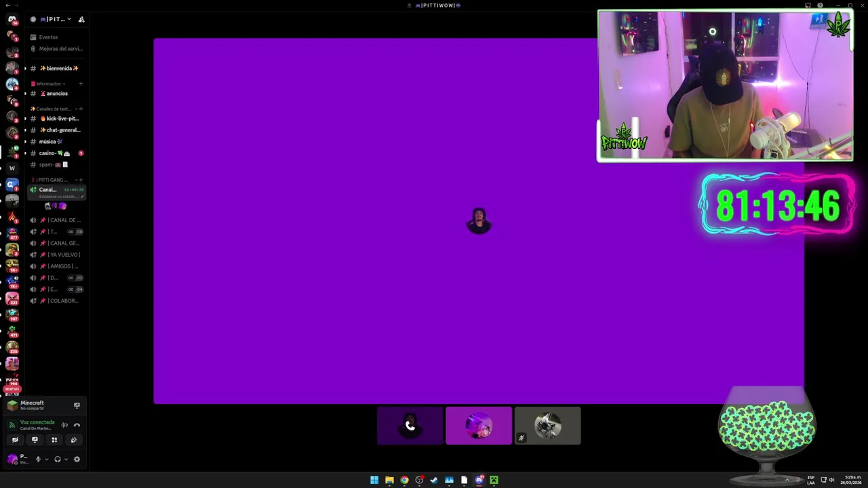Open Windows Start menu
This screenshot has width=868, height=488.
coord(374,480)
